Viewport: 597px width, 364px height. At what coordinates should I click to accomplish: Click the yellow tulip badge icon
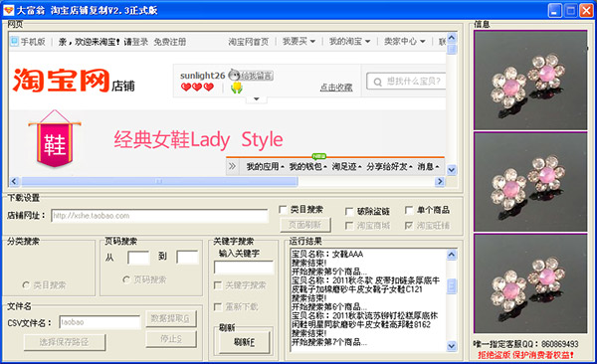(x=237, y=88)
